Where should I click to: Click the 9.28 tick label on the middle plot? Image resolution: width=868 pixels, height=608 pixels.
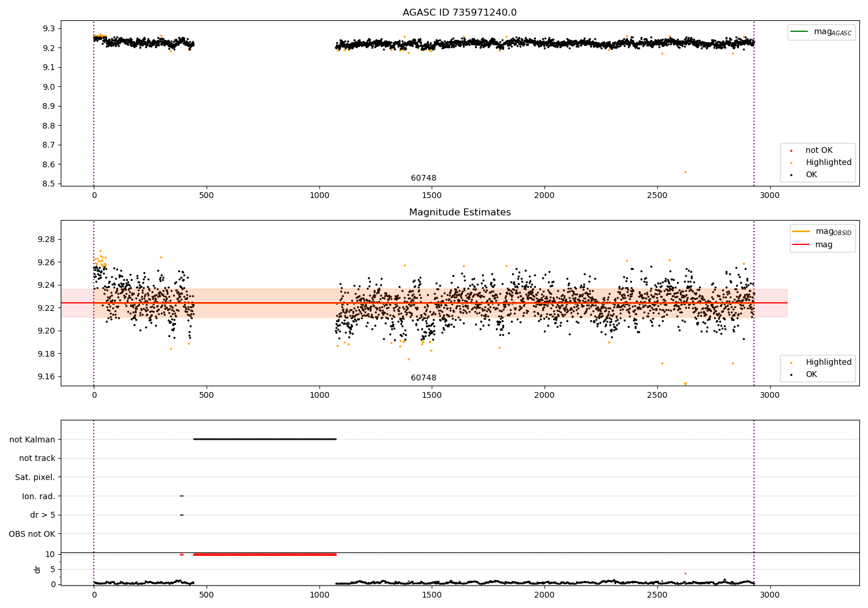[46, 240]
